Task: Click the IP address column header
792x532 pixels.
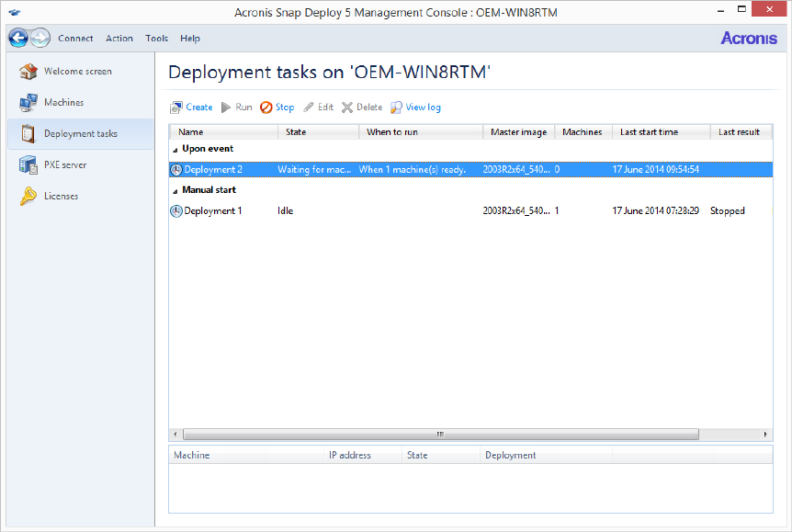Action: click(363, 455)
